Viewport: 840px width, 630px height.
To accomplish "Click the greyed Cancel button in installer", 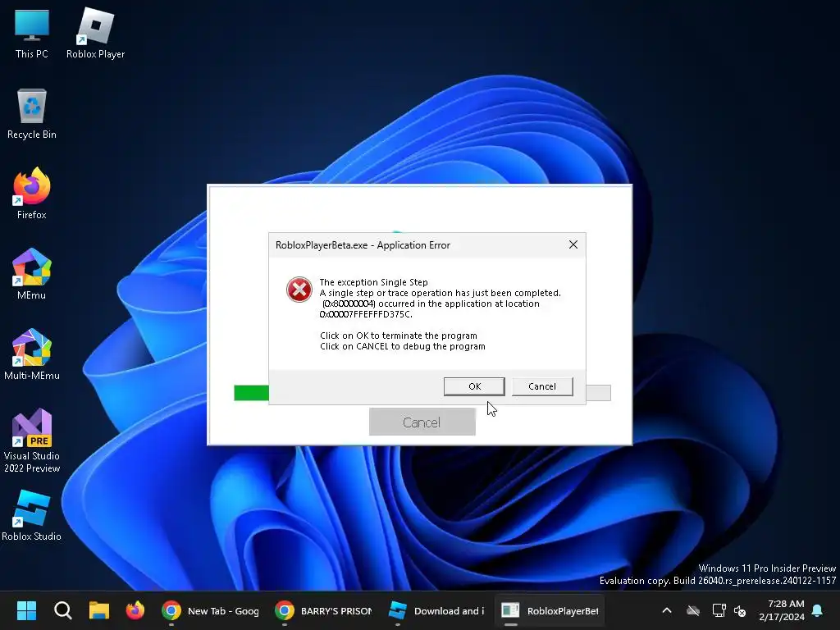I will (422, 422).
